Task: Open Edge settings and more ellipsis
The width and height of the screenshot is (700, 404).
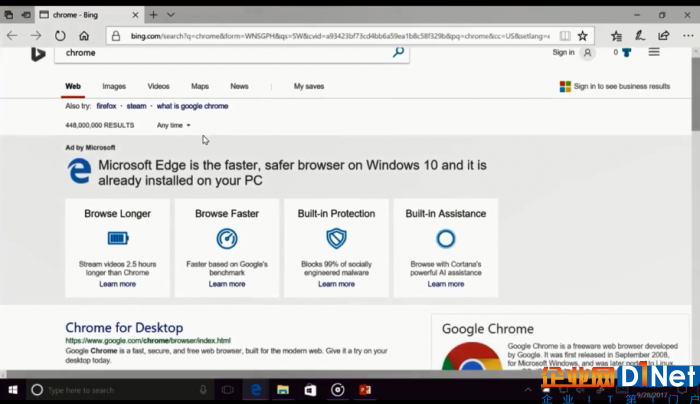Action: point(688,36)
